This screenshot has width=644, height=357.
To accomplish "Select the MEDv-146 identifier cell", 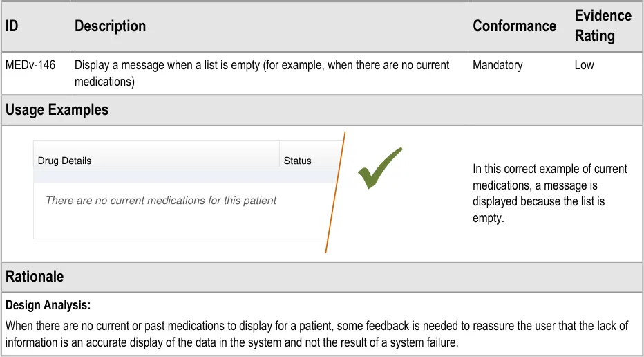I will (30, 65).
